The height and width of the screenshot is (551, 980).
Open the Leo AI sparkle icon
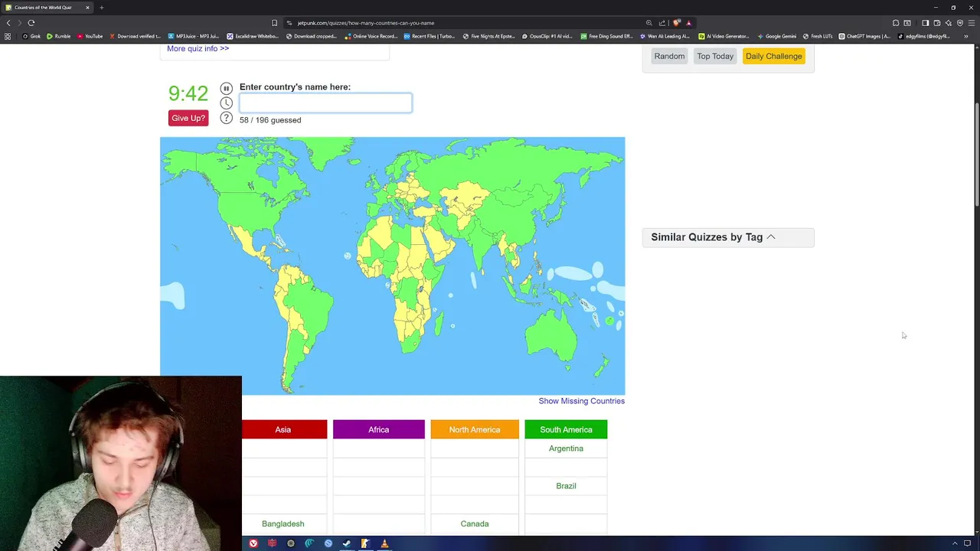[949, 23]
